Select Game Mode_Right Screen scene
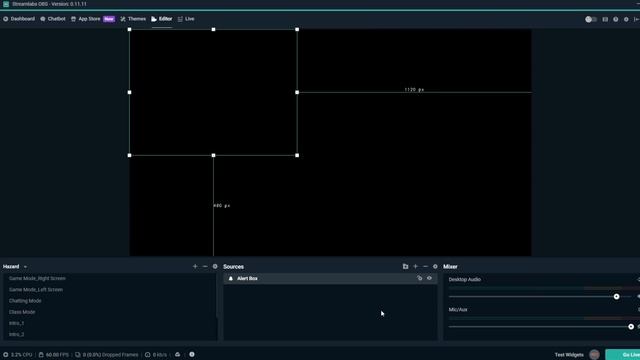Screen dimensions: 640x360 (37, 278)
